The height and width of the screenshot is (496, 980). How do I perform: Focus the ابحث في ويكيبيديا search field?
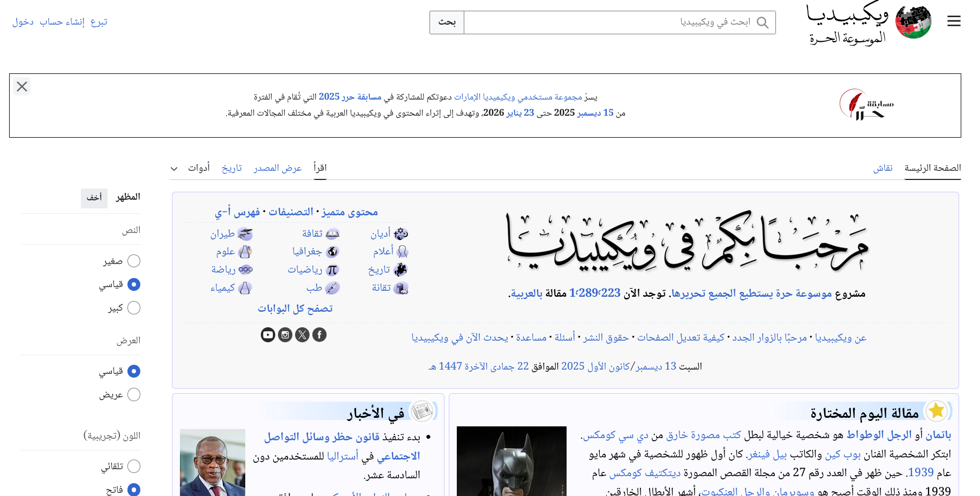click(x=620, y=22)
